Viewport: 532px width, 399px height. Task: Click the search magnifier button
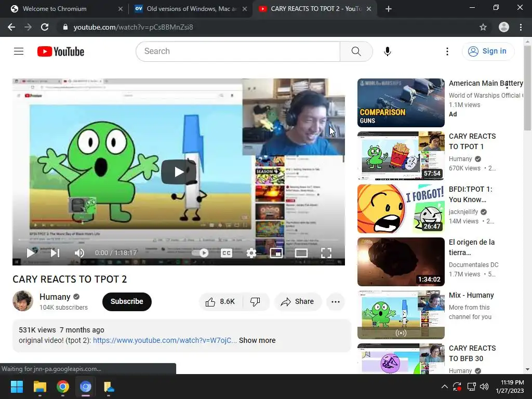click(356, 51)
